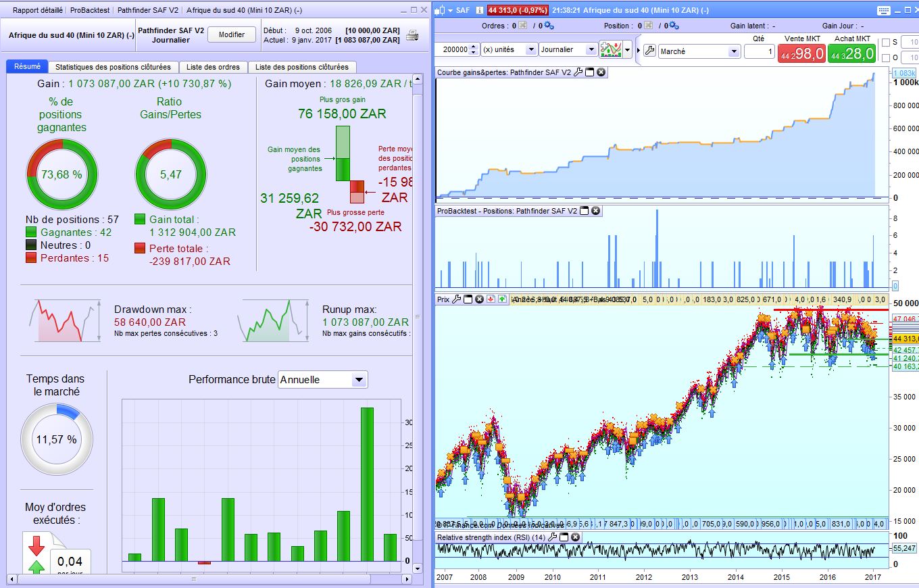Click the close positions icon next to Position count
919x588 pixels.
point(647,26)
